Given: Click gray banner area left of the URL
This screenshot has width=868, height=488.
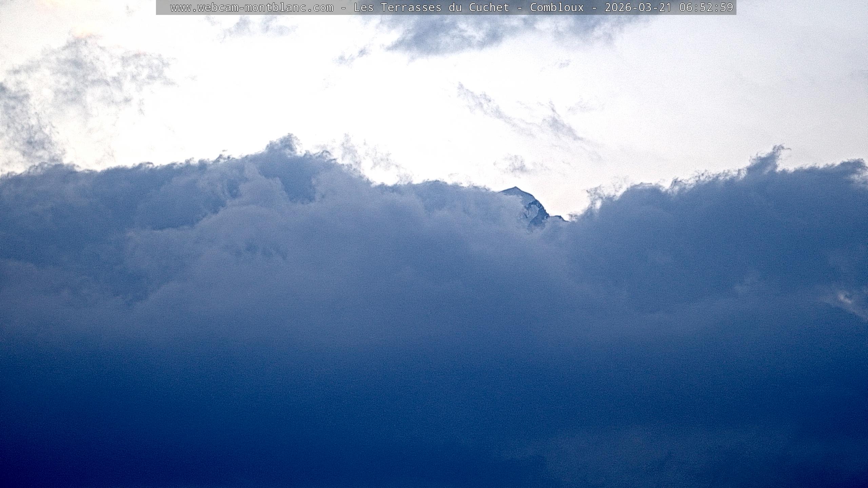Looking at the screenshot, I should pos(163,7).
